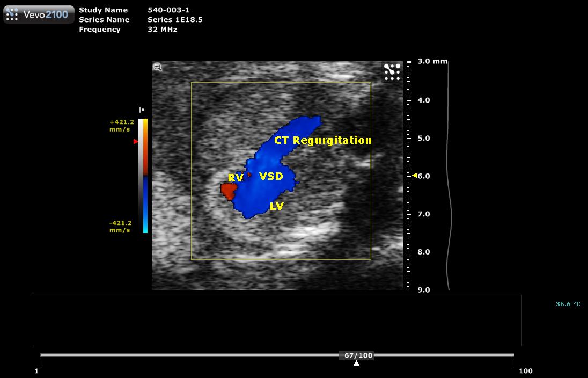Click the "LV" annotation label
Viewport: 588px width, 378px height.
tap(276, 206)
